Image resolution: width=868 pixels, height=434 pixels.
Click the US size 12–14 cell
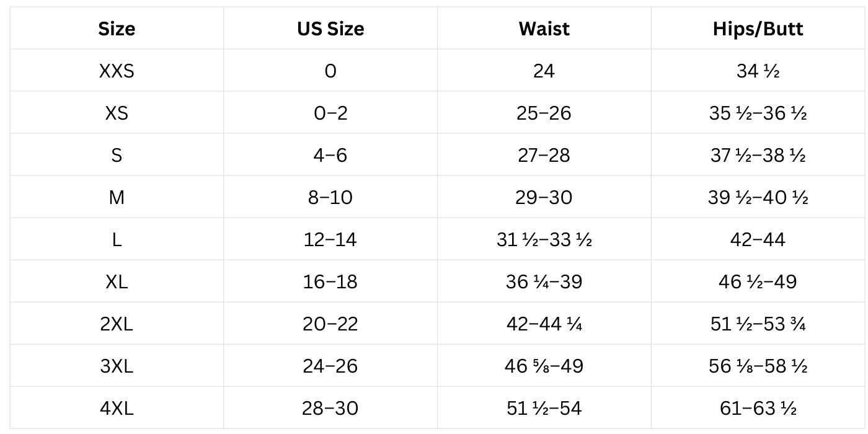[330, 239]
